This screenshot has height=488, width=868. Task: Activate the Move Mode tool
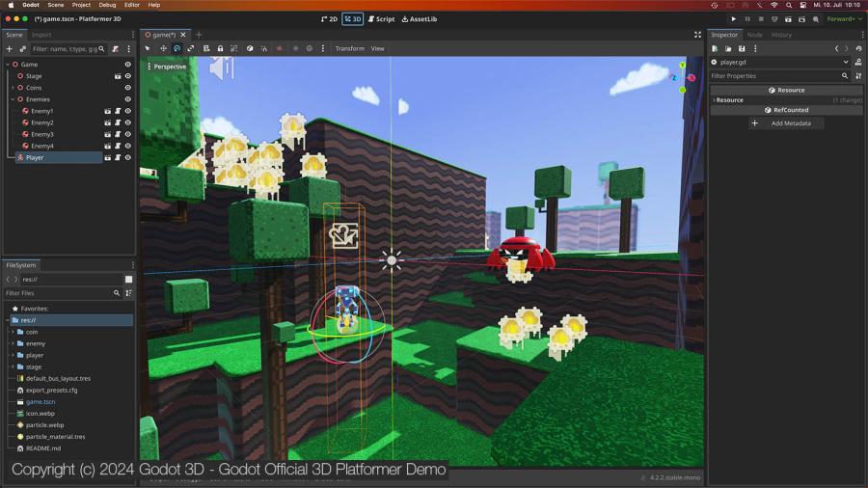[163, 48]
